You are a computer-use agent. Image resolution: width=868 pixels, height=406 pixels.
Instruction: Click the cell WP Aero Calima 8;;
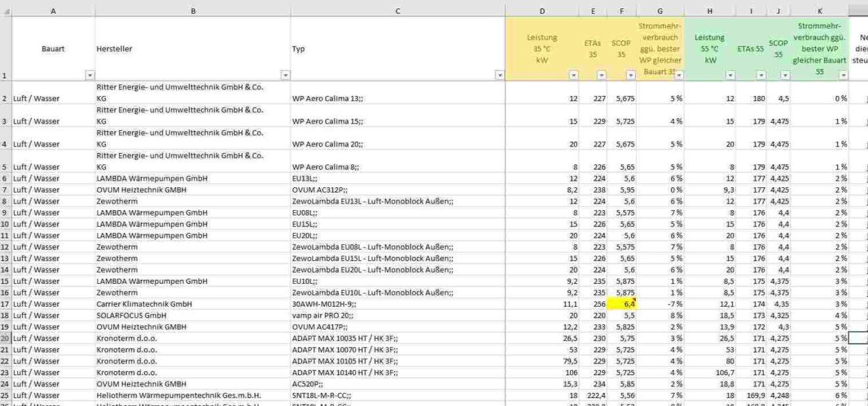pyautogui.click(x=398, y=162)
